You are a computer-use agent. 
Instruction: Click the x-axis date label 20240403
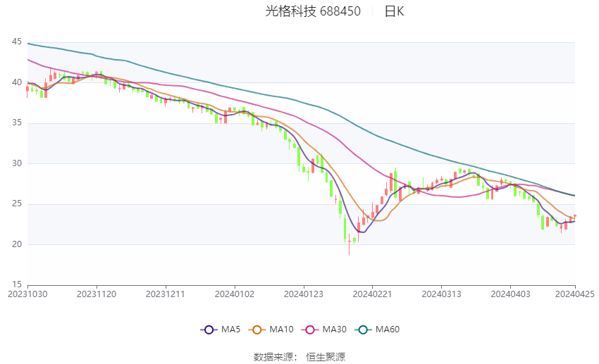click(x=510, y=294)
